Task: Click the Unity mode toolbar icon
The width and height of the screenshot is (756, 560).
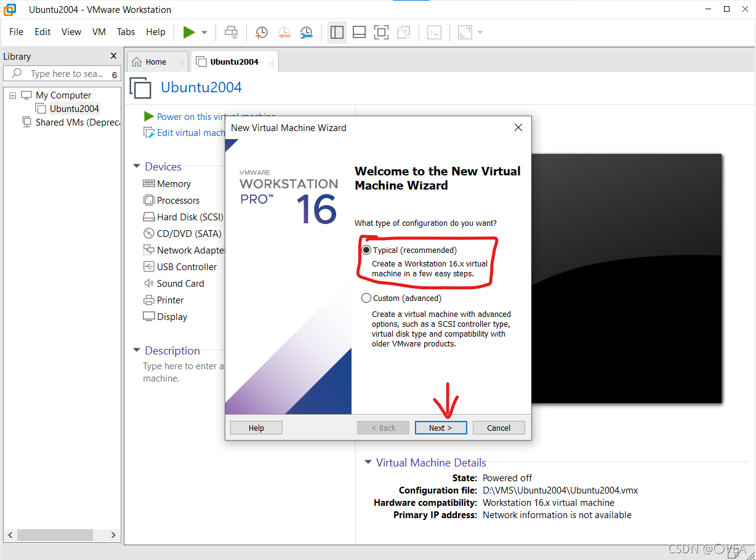Action: tap(404, 32)
